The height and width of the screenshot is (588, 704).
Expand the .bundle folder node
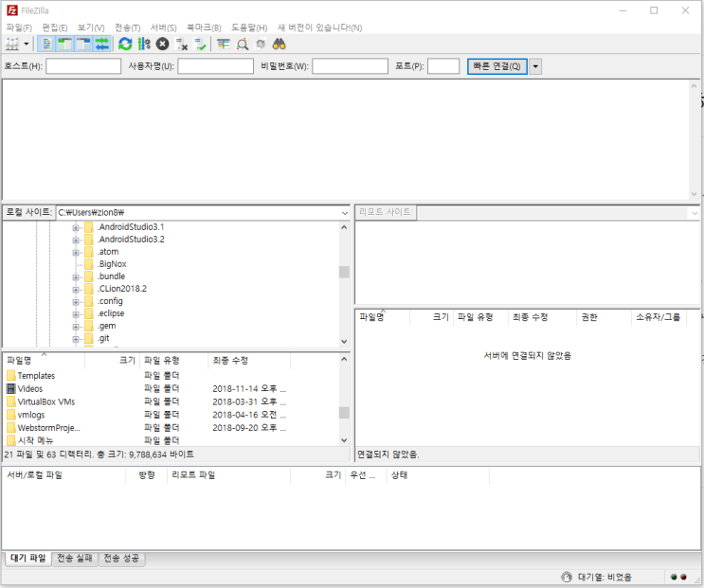pos(76,277)
